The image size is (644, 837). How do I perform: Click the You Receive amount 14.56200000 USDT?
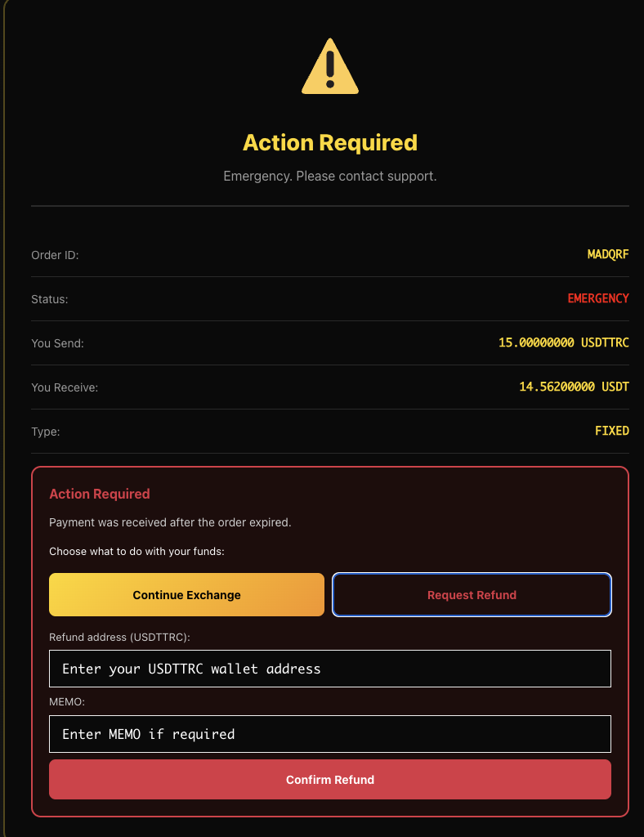tap(571, 387)
